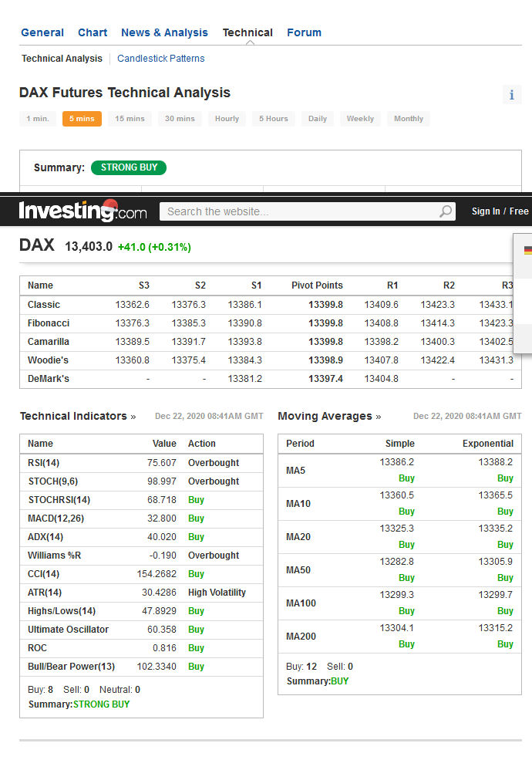Viewport: 532px width, 760px height.
Task: Open the Chart tab
Action: (x=93, y=32)
